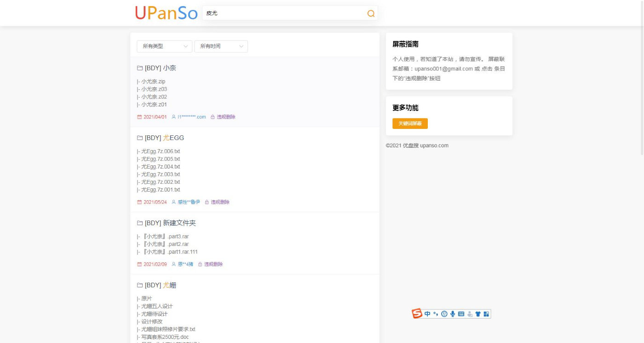Open toolbox grid icon in IME bar
The image size is (644, 343).
click(x=486, y=314)
